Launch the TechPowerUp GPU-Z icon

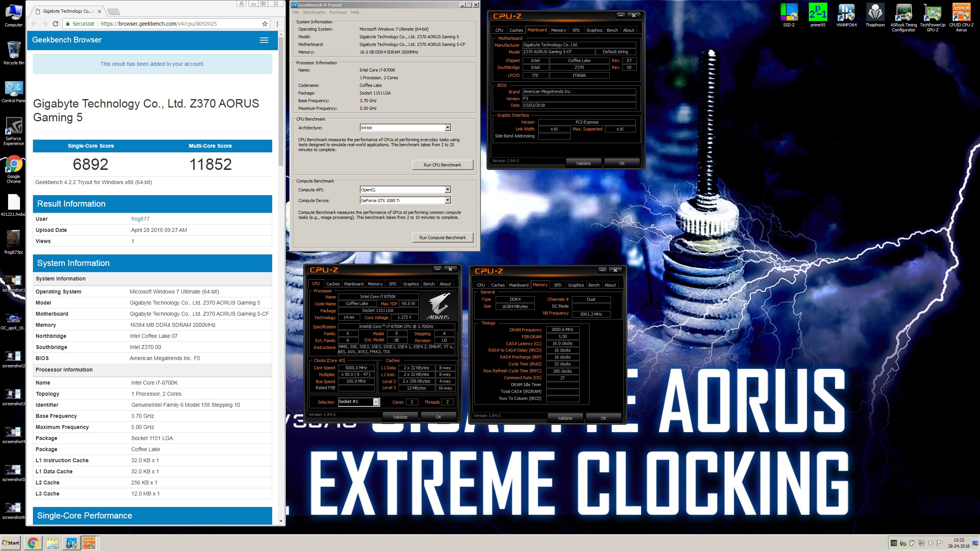933,18
